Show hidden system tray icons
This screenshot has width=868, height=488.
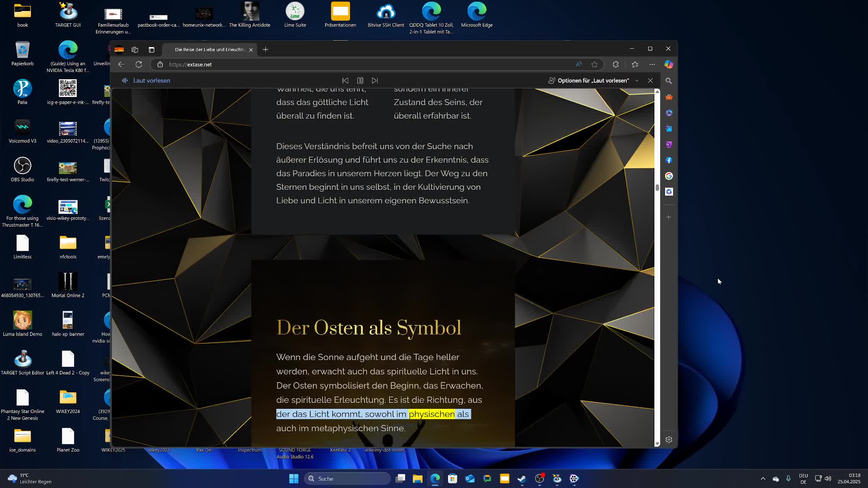coord(763,479)
